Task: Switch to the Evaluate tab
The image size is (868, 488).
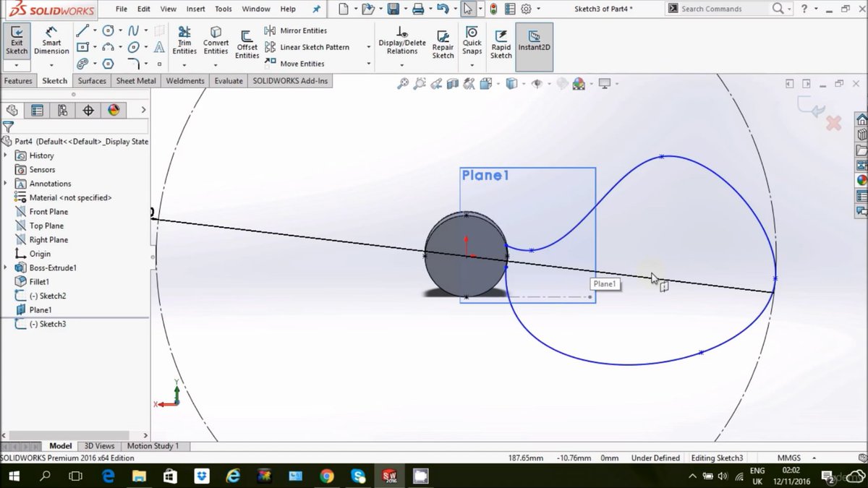Action: [x=229, y=81]
